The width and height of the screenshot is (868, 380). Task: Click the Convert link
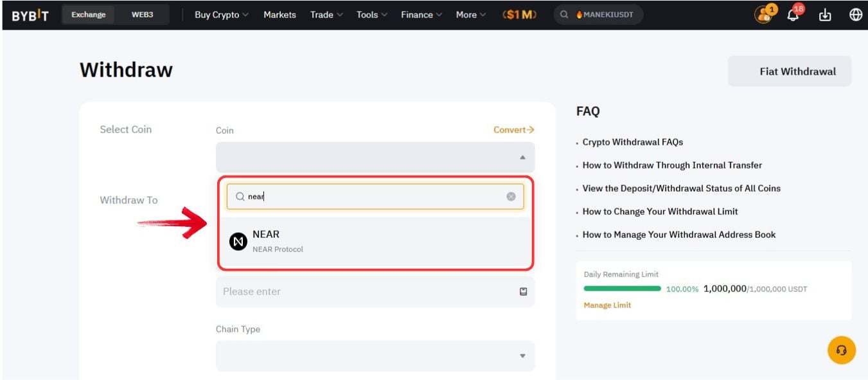pyautogui.click(x=514, y=130)
